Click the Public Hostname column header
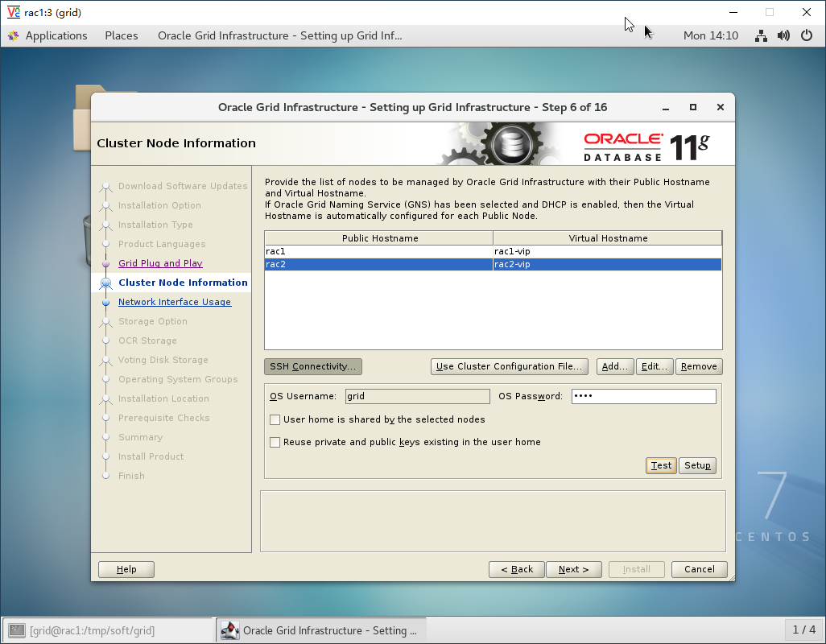 [x=379, y=238]
